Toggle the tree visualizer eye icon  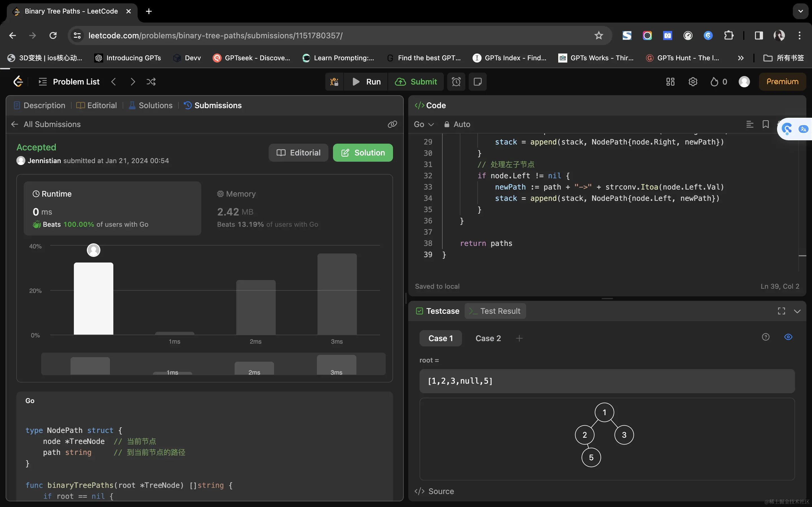(x=788, y=337)
